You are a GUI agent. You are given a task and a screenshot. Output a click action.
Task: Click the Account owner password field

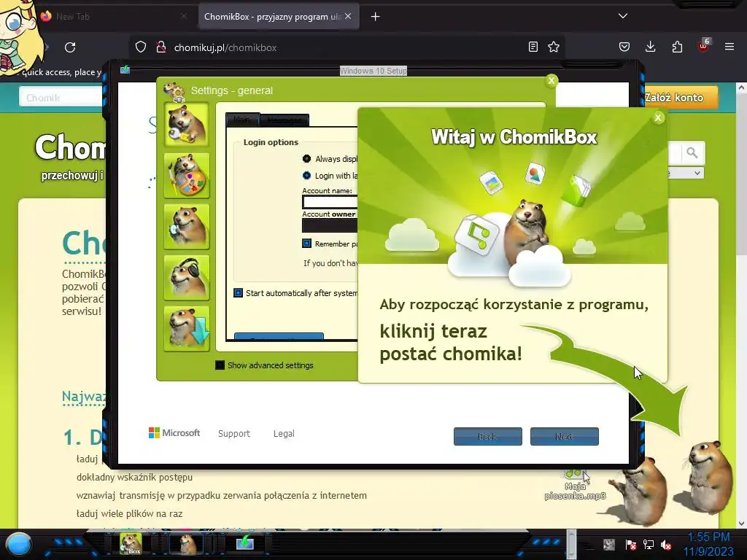[x=330, y=225]
